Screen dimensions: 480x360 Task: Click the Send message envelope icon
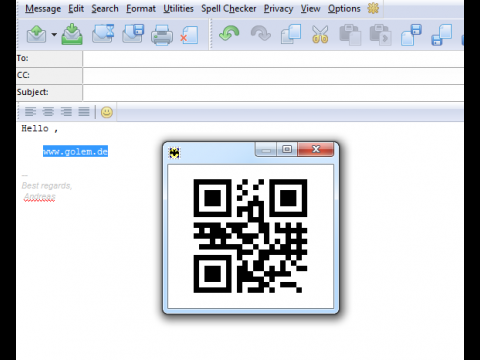tap(36, 34)
